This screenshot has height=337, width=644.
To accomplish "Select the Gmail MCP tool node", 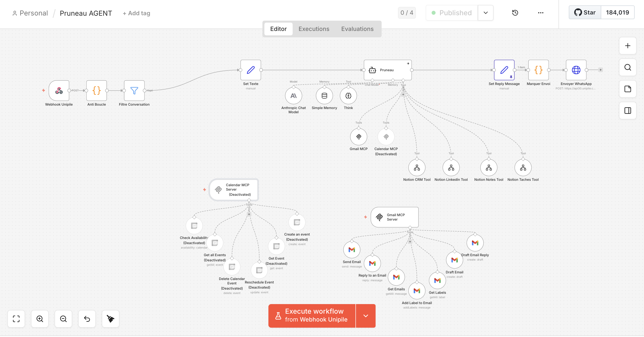I will (358, 137).
